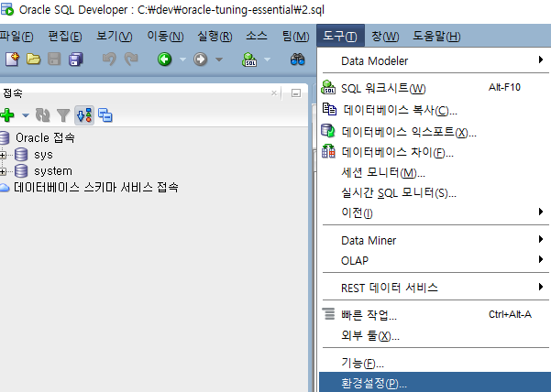Open the Data Miner submenu
Screen dimensions: 551x392
[x=434, y=240]
